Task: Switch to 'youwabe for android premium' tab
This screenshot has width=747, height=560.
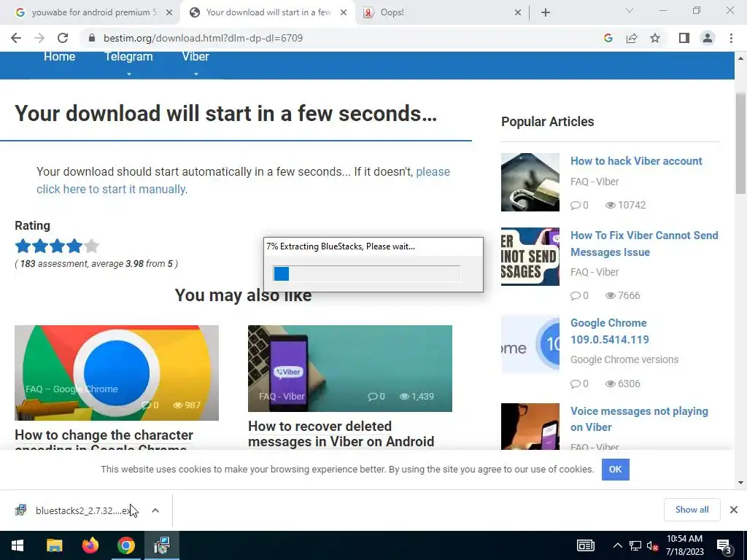Action: pyautogui.click(x=94, y=12)
